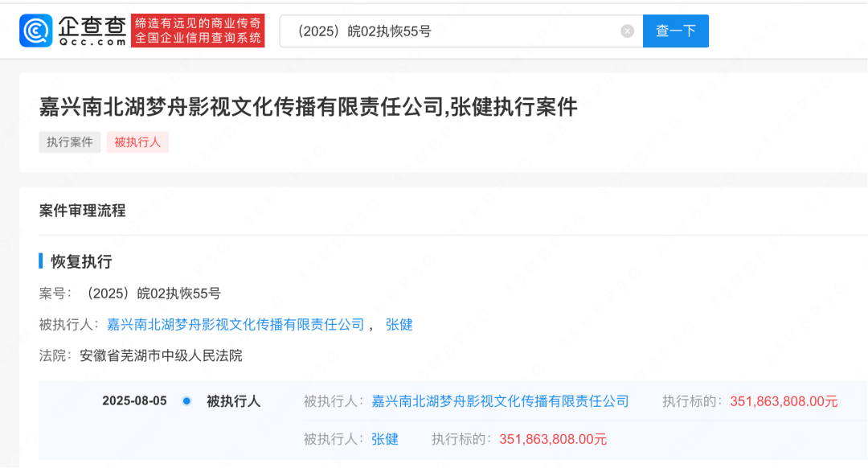Open the 嘉兴南北湖梦舟 company link above 法院 line
This screenshot has height=468, width=868.
(x=235, y=325)
